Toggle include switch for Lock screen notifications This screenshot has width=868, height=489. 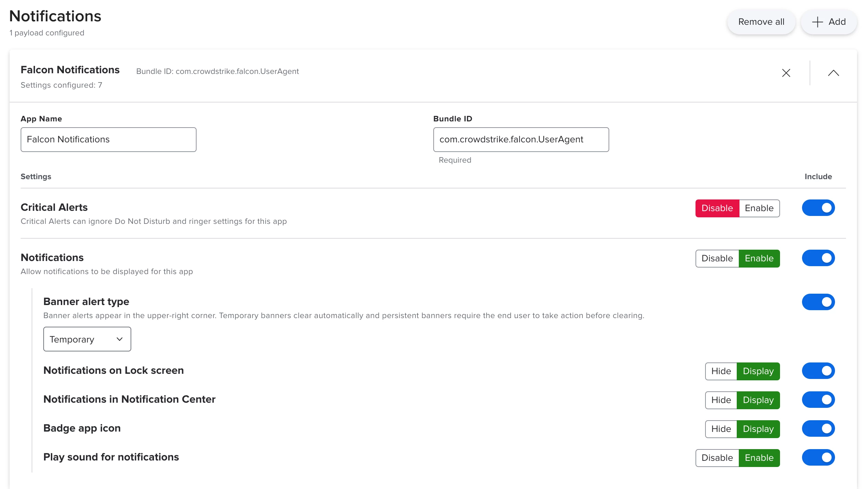click(818, 371)
